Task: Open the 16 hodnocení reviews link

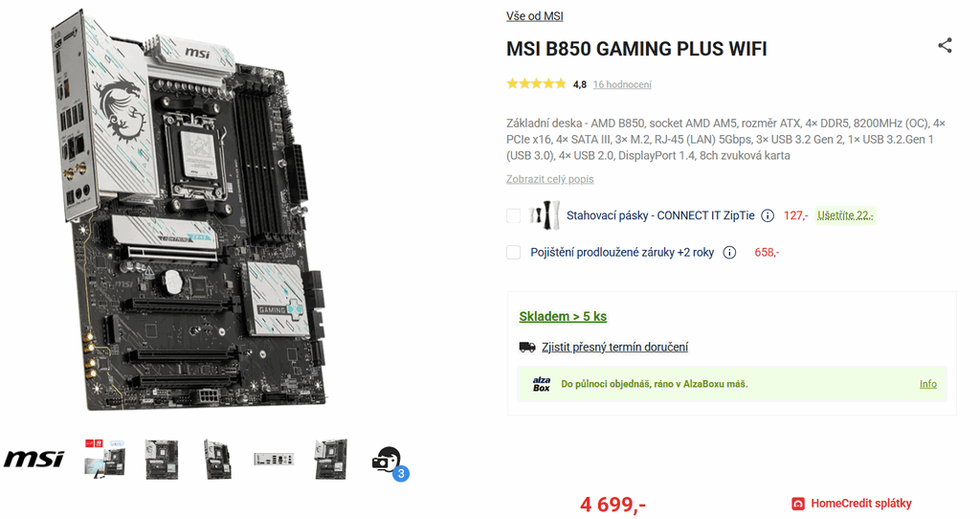Action: (622, 84)
